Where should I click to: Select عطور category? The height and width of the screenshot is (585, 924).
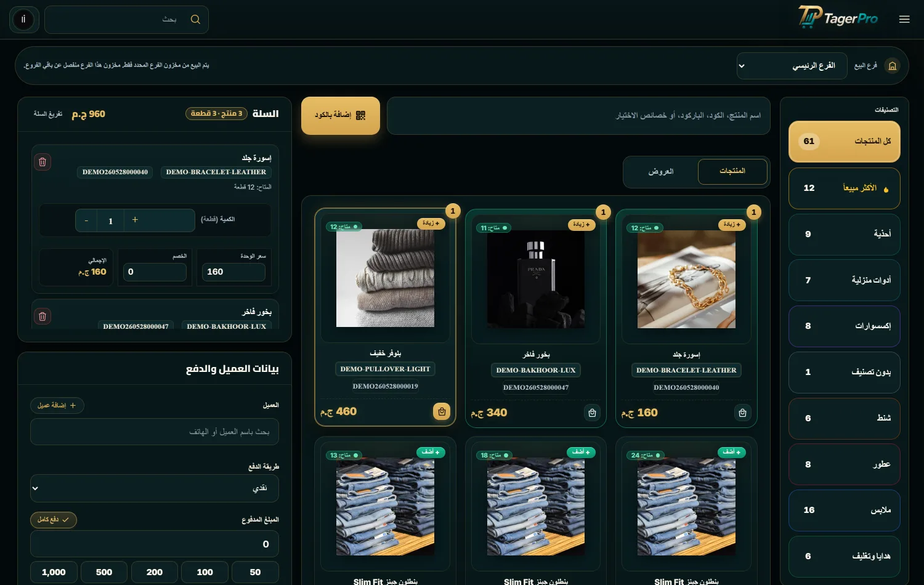(845, 464)
